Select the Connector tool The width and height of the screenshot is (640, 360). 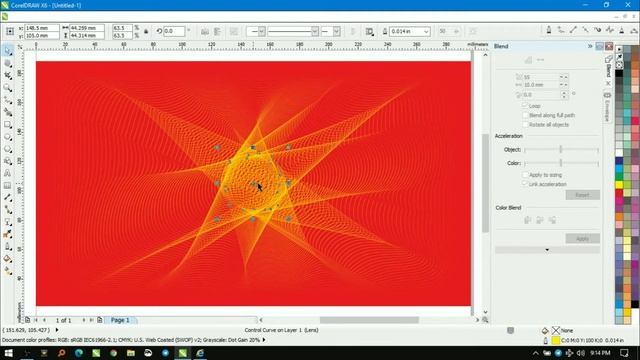click(8, 210)
